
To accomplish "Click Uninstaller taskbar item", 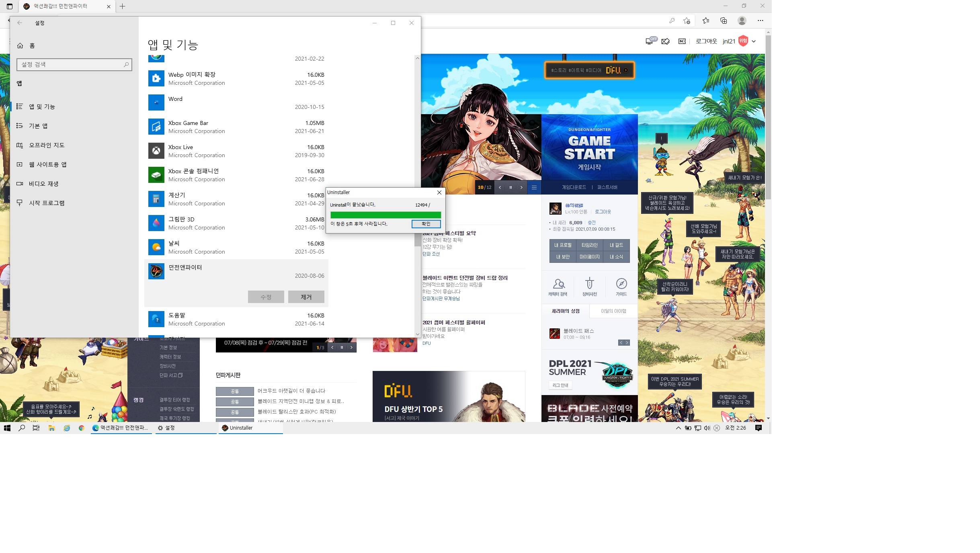I will (x=251, y=428).
